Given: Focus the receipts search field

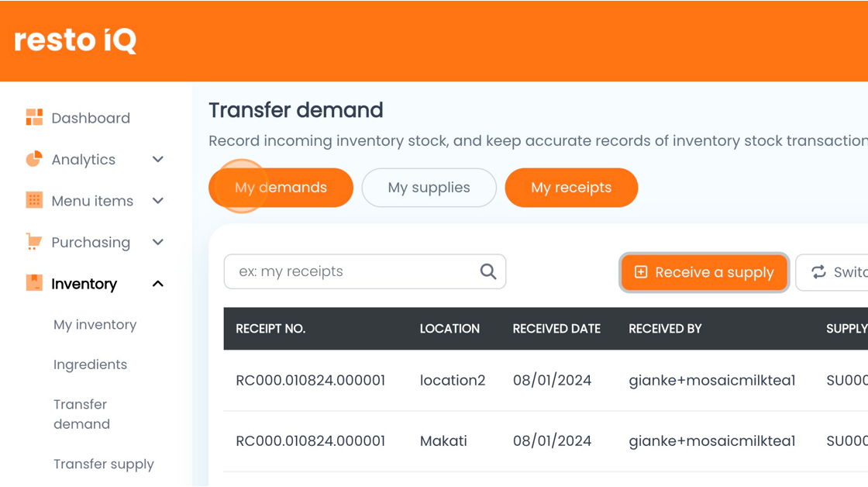Looking at the screenshot, I should (353, 271).
